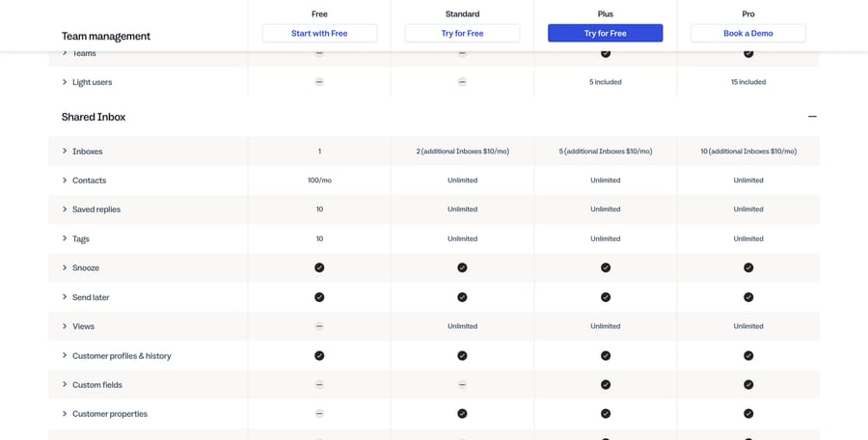Click '100/mo' Contacts value for Free
The width and height of the screenshot is (868, 440).
319,180
